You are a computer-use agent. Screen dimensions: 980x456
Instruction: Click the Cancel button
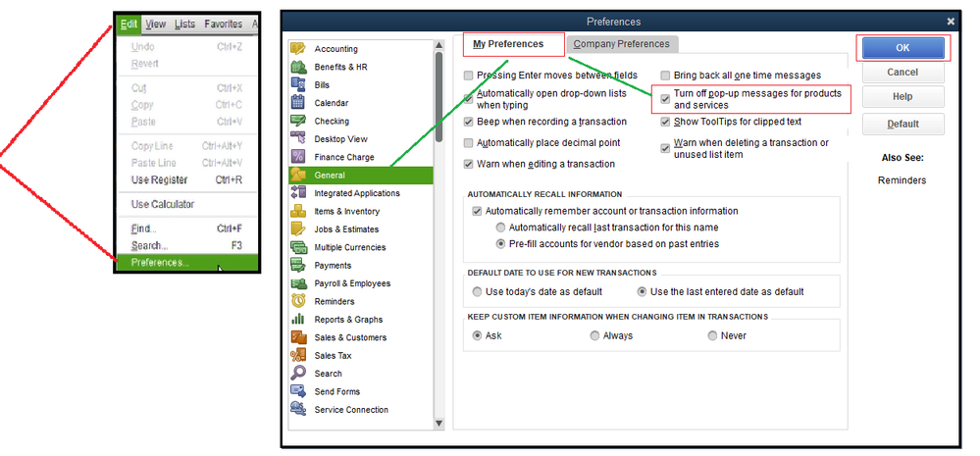coord(903,73)
